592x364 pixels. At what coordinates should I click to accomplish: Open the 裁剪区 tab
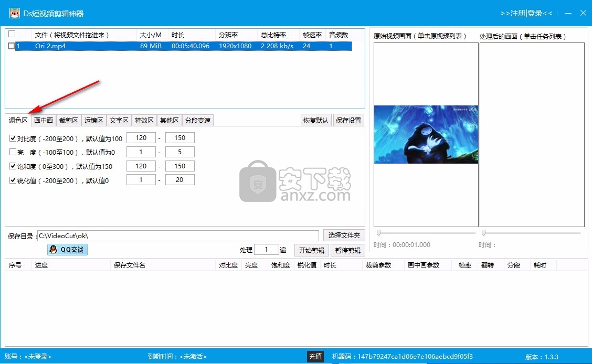[68, 120]
